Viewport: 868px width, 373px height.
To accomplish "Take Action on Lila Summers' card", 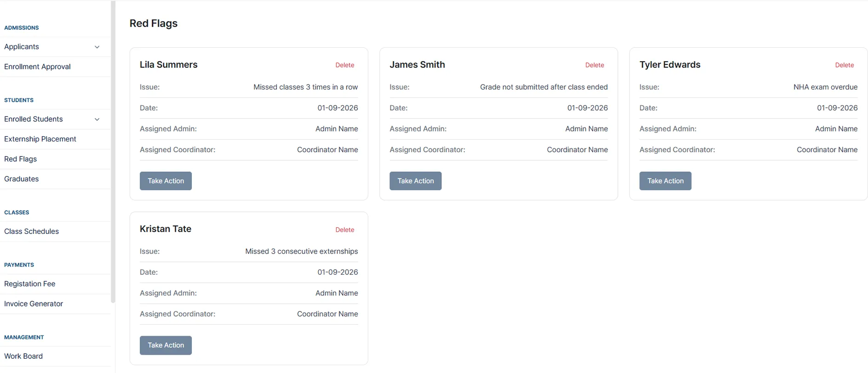I will tap(166, 181).
